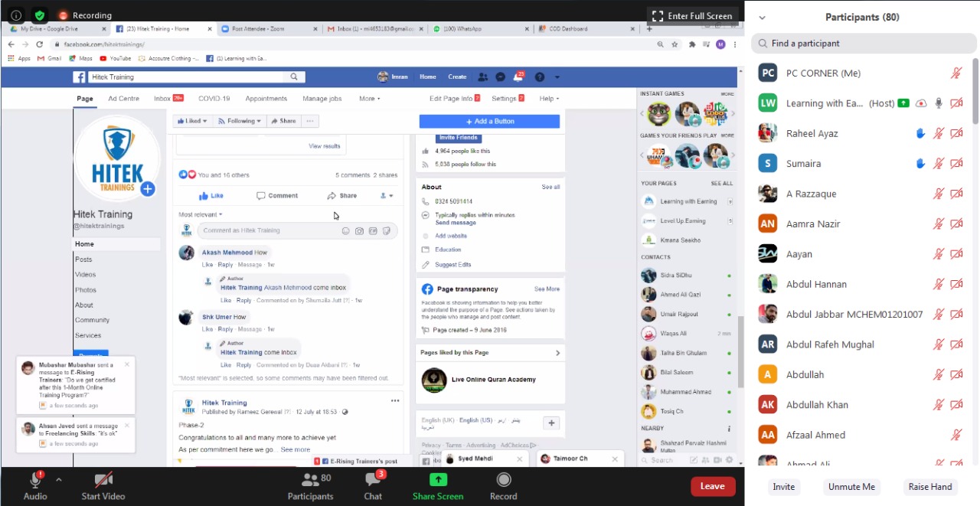Screen dimensions: 980x506
Task: Open the Appointments tab on Facebook page
Action: [266, 99]
